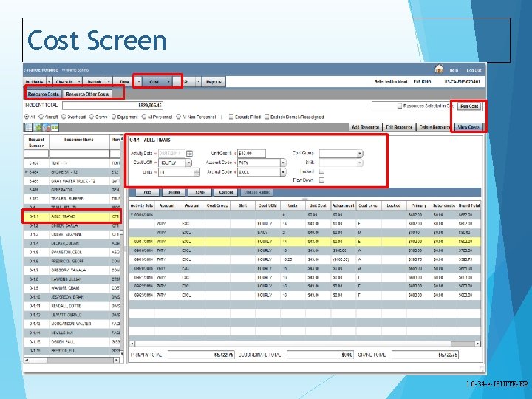Open the Incidents menu dropdown arrow
This screenshot has height=399, width=532.
[49, 82]
